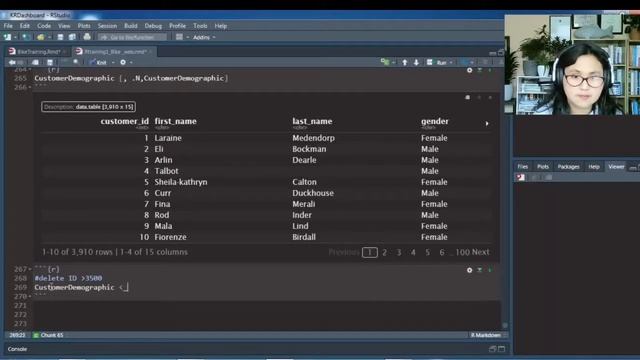This screenshot has height=360, width=640.
Task: Open R Markdown file type selector
Action: pyautogui.click(x=488, y=335)
